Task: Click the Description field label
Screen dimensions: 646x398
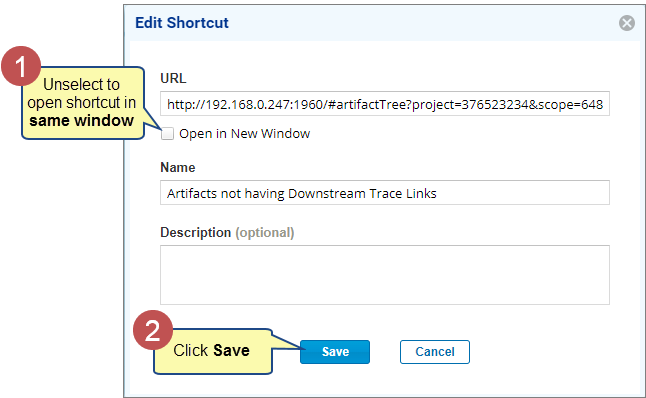Action: (195, 232)
